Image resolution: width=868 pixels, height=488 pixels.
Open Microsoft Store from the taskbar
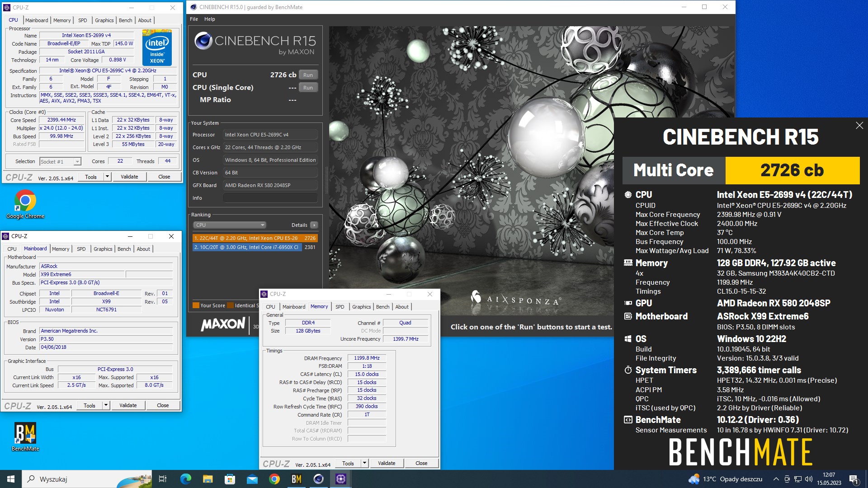[230, 479]
